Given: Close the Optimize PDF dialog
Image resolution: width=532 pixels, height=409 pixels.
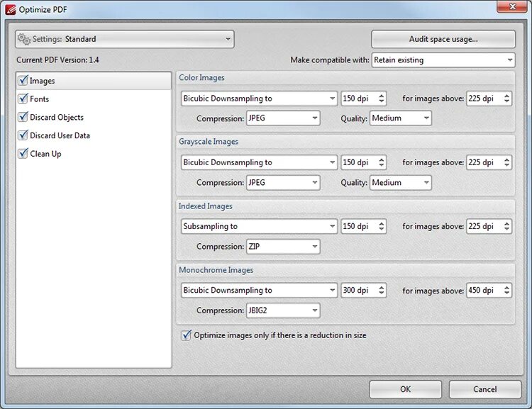Looking at the screenshot, I should click(x=512, y=7).
